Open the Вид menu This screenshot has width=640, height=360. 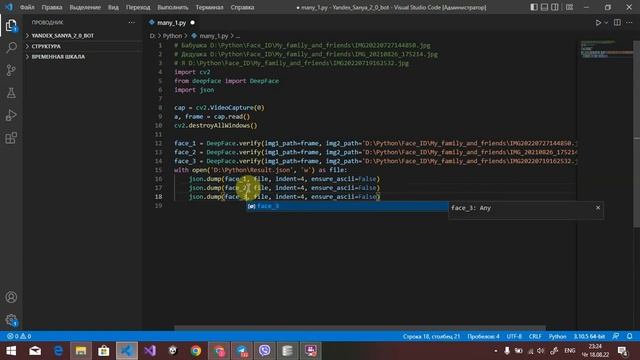coord(113,7)
